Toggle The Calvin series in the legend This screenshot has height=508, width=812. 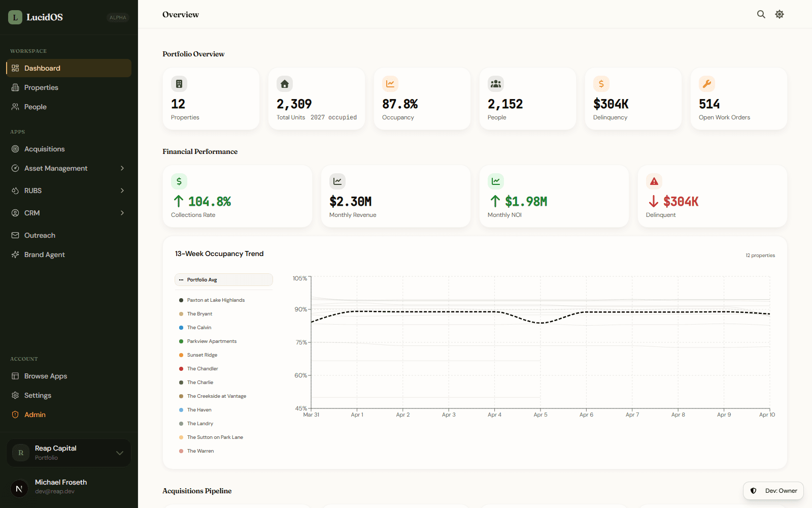pyautogui.click(x=224, y=328)
